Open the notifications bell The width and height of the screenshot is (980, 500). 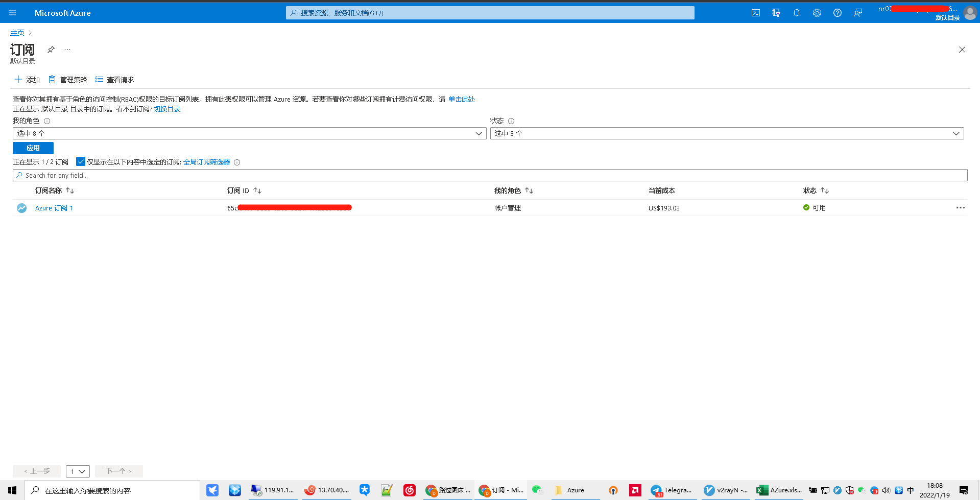click(797, 13)
